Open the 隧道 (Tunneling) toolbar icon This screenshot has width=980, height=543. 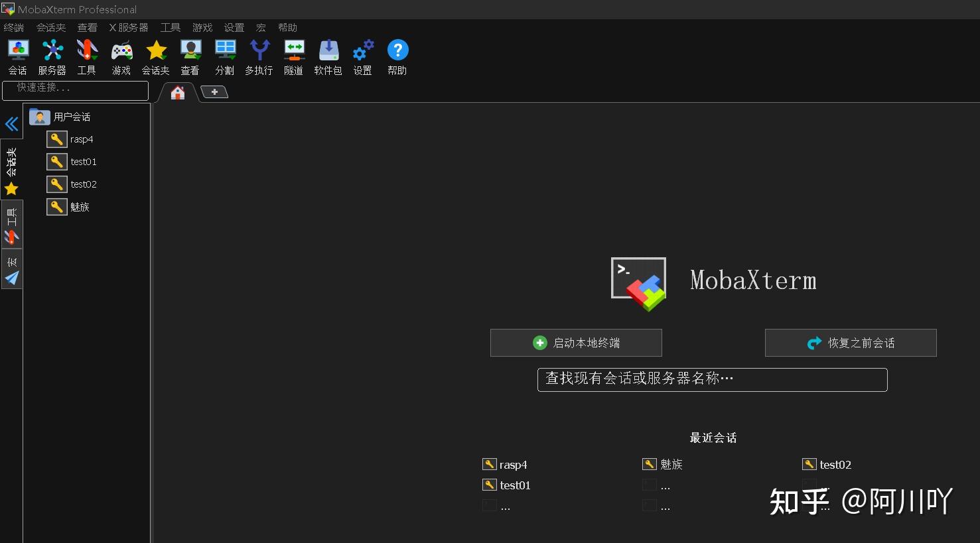point(294,58)
